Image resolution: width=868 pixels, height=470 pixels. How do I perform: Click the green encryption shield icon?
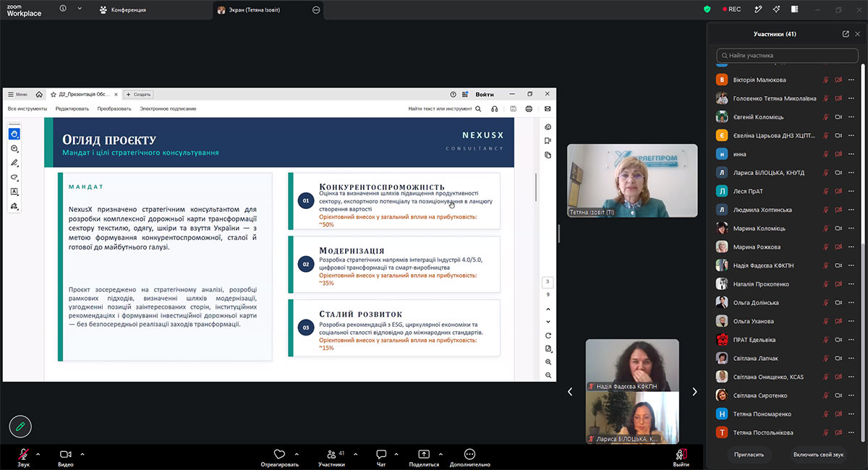[707, 9]
